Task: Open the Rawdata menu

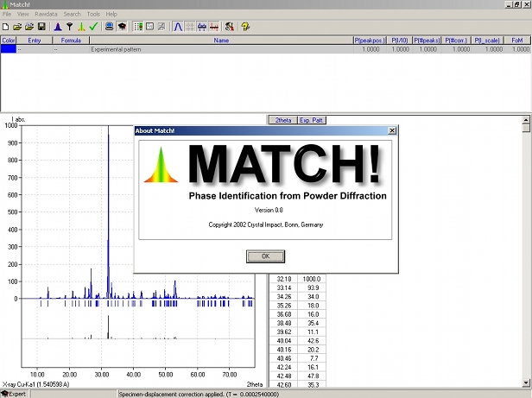Action: coord(46,15)
